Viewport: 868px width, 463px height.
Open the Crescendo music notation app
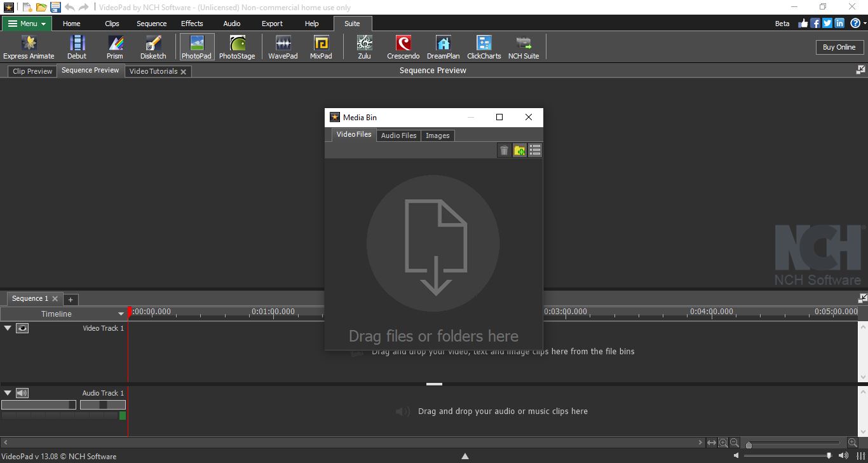pos(403,47)
